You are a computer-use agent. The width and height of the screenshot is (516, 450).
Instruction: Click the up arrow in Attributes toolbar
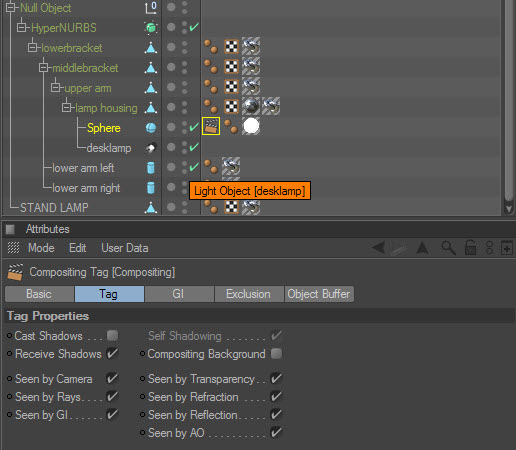coord(422,248)
